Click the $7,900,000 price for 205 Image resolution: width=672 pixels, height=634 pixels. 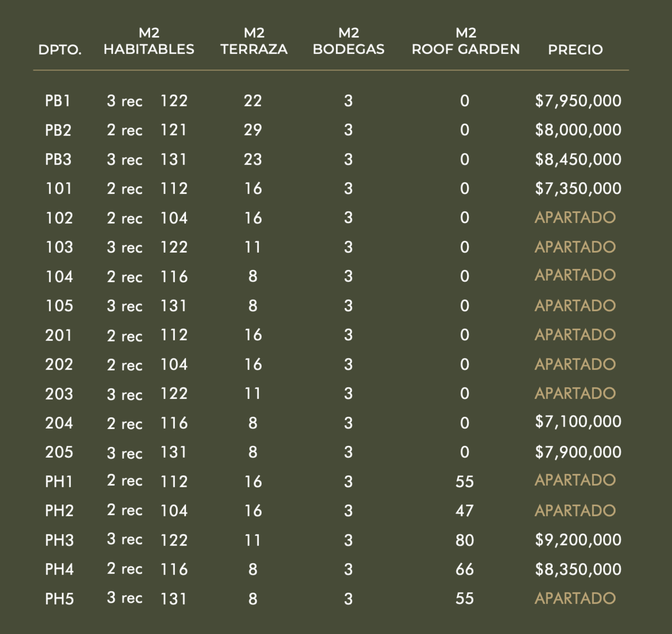click(x=578, y=452)
